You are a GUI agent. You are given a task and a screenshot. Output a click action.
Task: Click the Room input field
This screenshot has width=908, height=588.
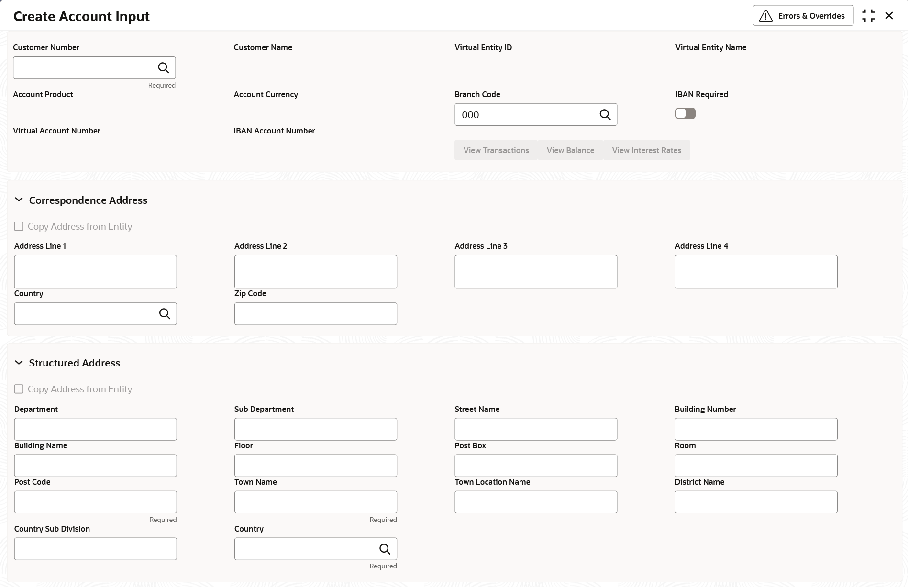tap(756, 466)
